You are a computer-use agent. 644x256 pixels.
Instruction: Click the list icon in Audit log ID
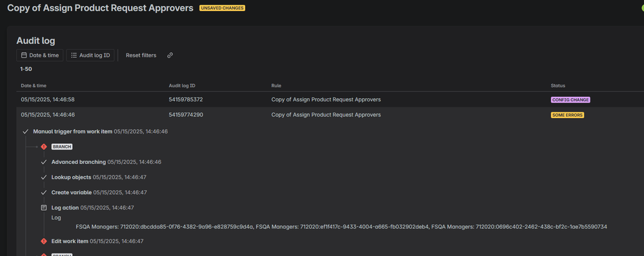coord(74,55)
